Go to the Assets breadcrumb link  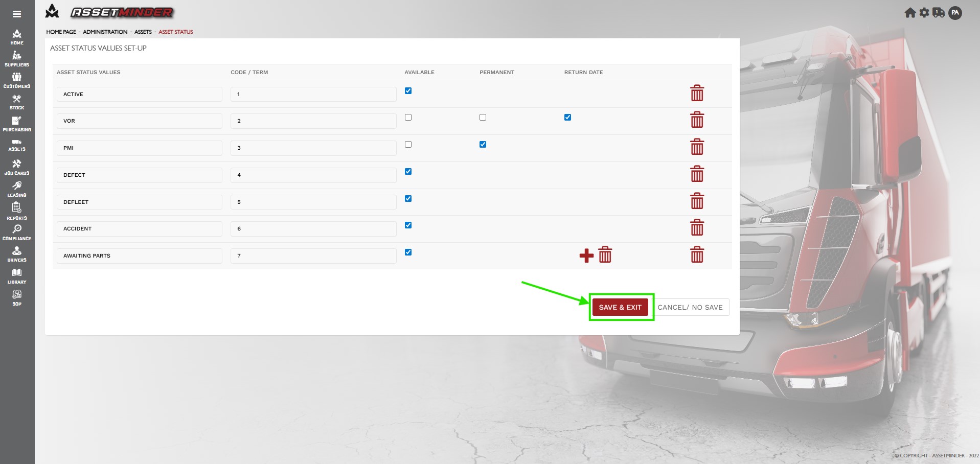click(x=143, y=32)
